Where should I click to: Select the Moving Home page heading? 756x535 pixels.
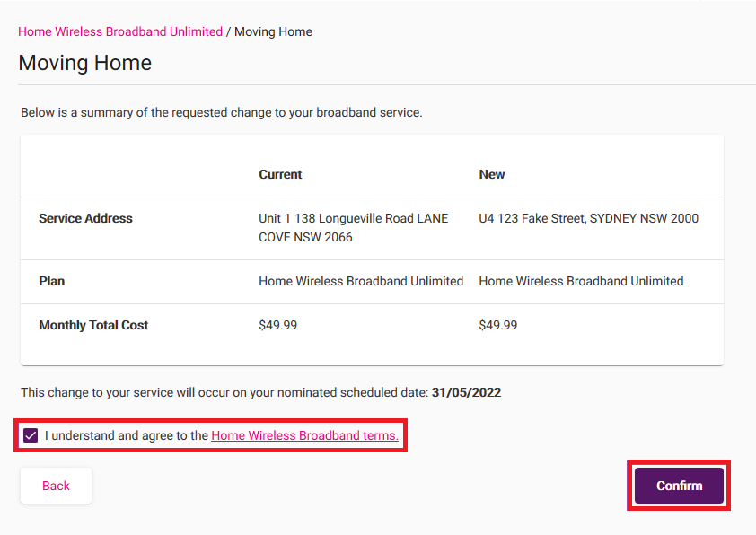coord(84,63)
